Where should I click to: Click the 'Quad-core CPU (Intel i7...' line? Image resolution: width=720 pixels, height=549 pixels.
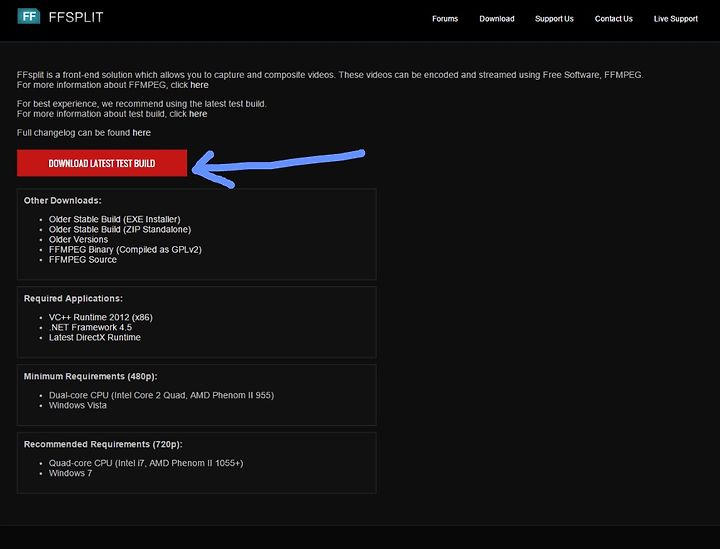tap(146, 463)
